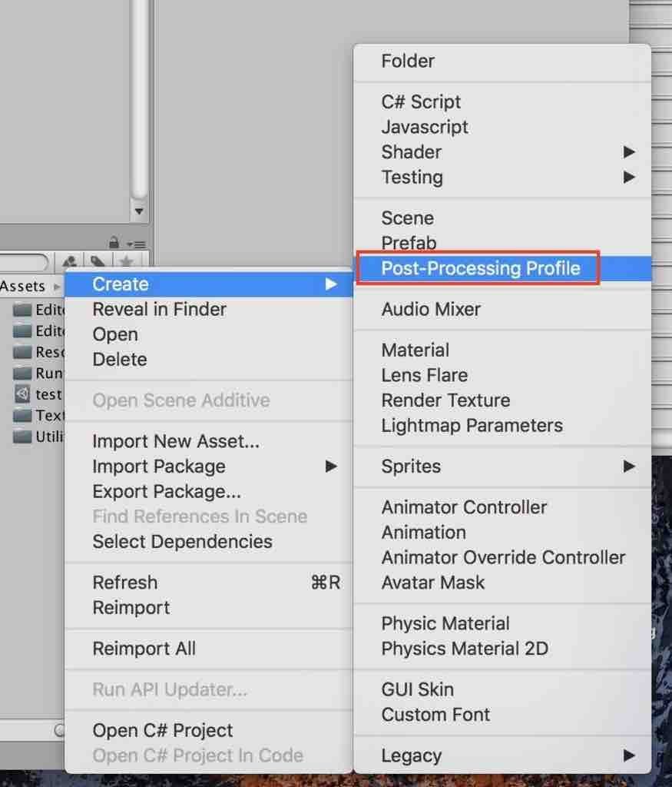Click the Create menu entry
Viewport: 672px width, 787px height.
[209, 284]
